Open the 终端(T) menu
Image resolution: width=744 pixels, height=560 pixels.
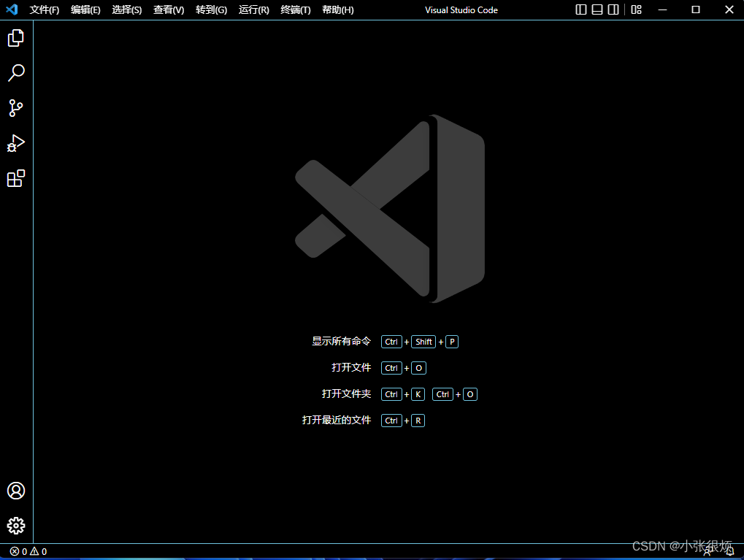click(x=295, y=10)
